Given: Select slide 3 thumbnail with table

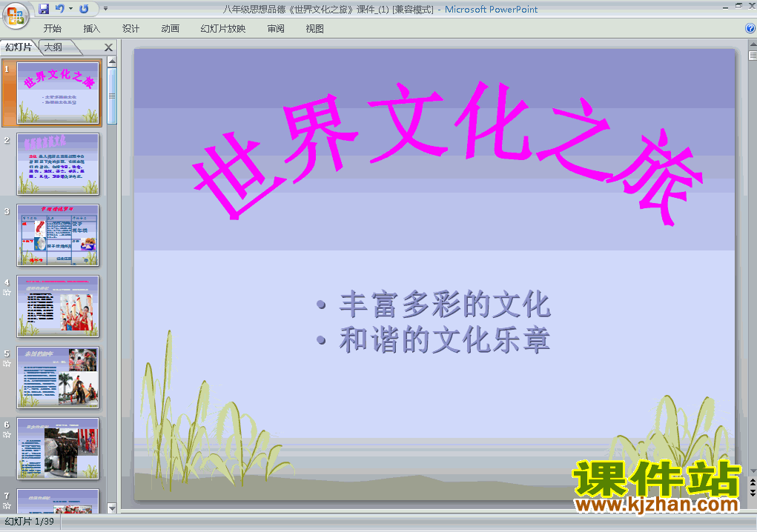Looking at the screenshot, I should pos(58,235).
